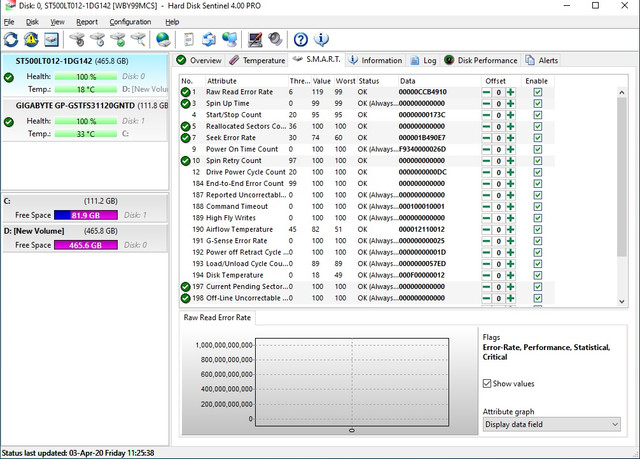640x459 pixels.
Task: Click the Status column header
Action: tap(377, 81)
